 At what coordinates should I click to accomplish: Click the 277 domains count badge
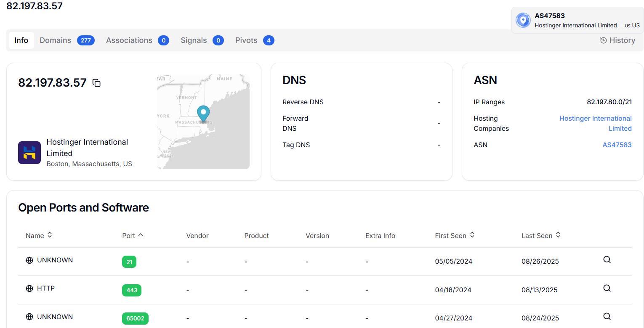[86, 40]
